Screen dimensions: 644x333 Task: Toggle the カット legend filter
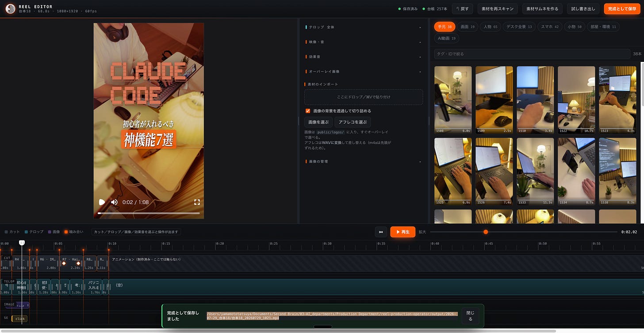click(12, 232)
